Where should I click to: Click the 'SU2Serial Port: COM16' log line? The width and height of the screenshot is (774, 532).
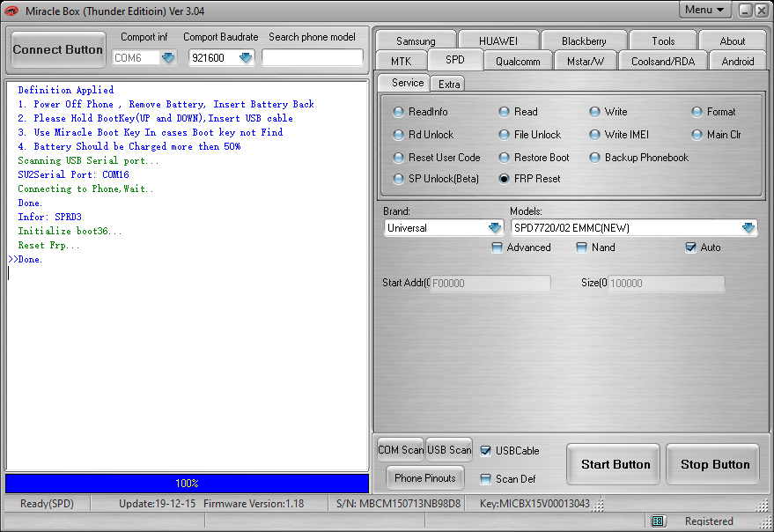74,175
